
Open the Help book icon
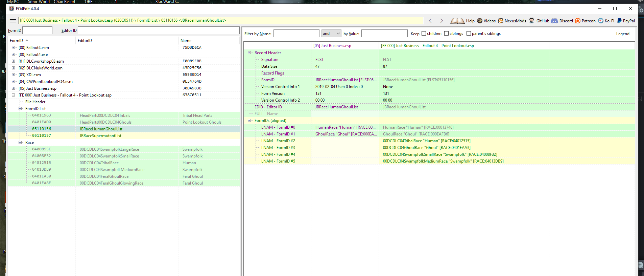tap(457, 21)
